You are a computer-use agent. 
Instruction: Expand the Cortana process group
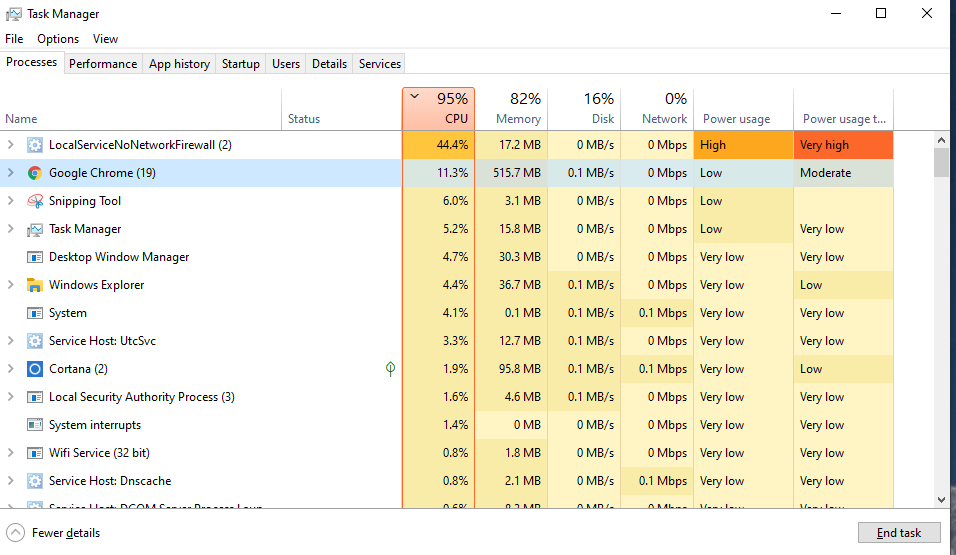10,369
